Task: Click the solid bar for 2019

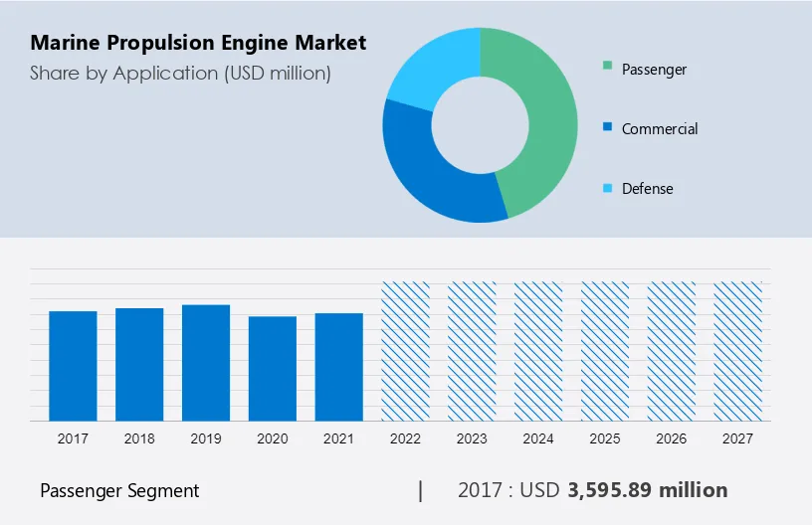Action: click(x=206, y=363)
